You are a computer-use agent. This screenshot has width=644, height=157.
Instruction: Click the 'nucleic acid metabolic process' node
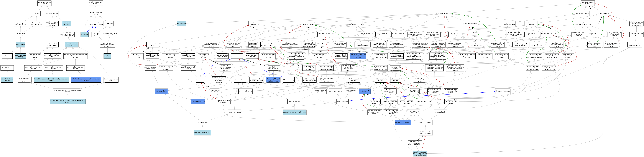pos(397,56)
